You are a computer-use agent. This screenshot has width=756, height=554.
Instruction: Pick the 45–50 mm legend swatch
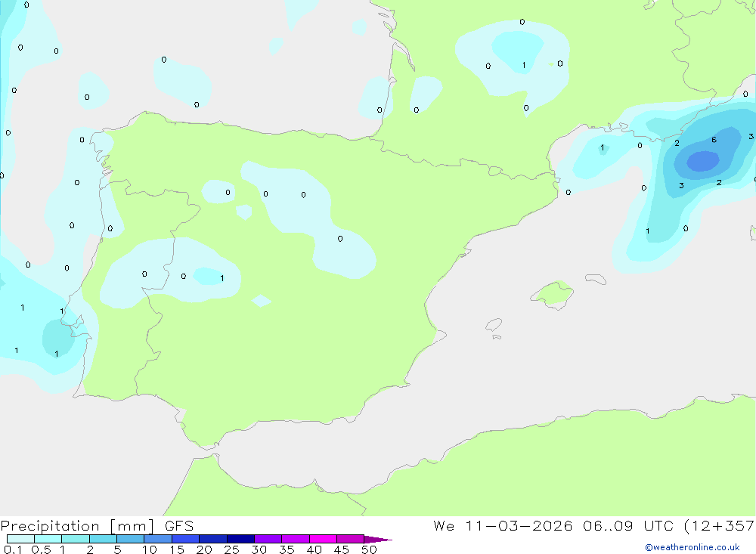(350, 539)
